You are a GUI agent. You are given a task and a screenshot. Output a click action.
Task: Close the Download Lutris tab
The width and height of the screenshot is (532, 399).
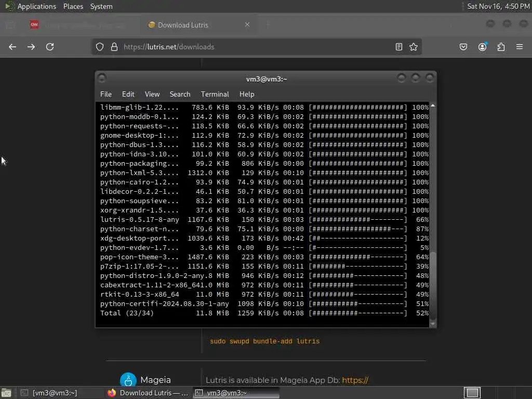[247, 24]
